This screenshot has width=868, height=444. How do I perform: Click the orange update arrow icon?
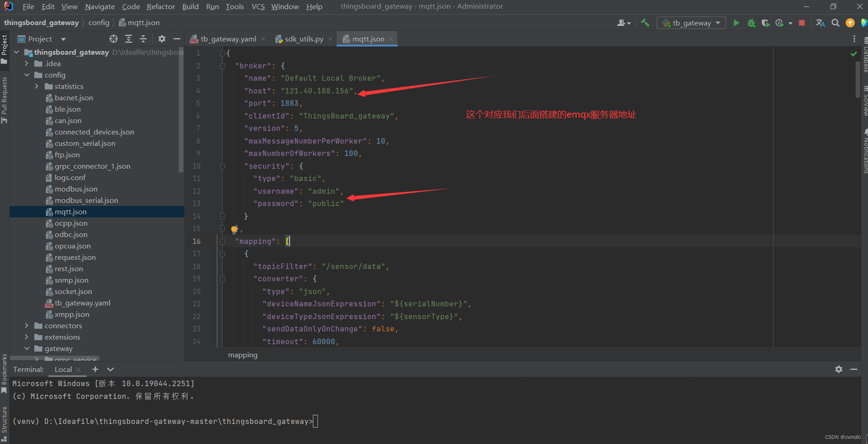click(850, 23)
